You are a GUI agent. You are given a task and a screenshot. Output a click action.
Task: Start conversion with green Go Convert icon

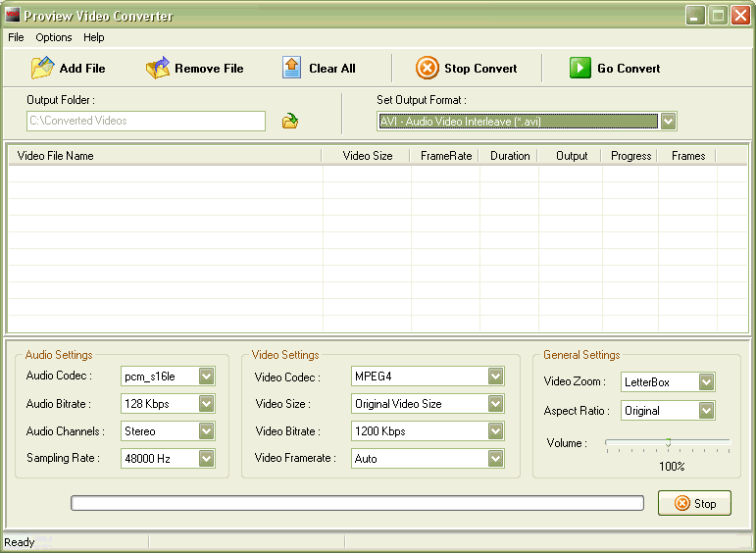tap(580, 68)
